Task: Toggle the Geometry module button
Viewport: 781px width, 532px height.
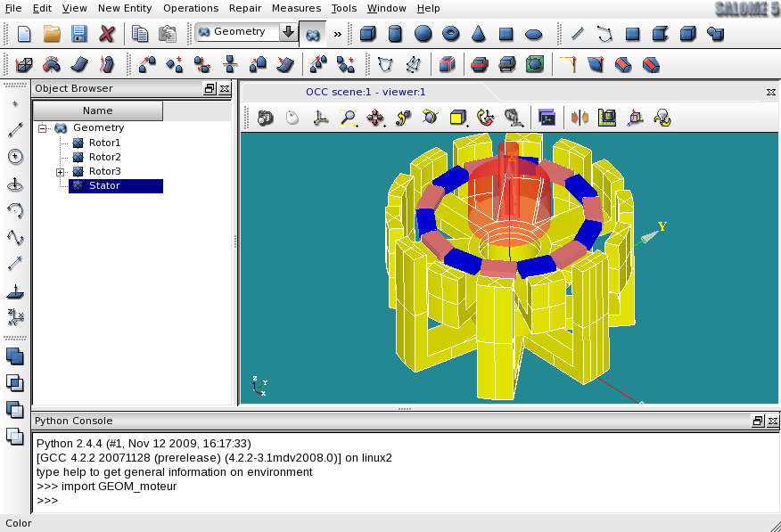Action: tap(313, 35)
